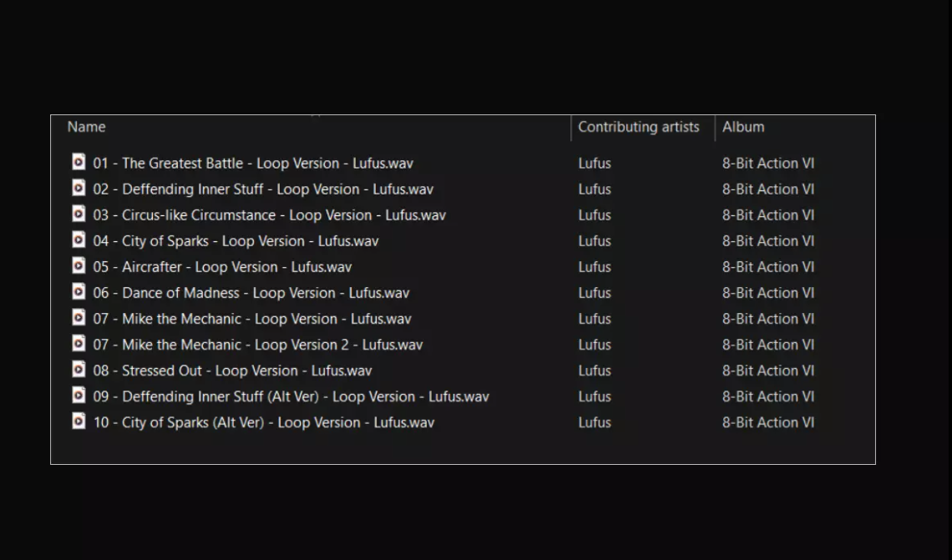This screenshot has height=560, width=952.
Task: Click icon for 10 - City of Sparks (Alt Ver)
Action: [x=78, y=421]
